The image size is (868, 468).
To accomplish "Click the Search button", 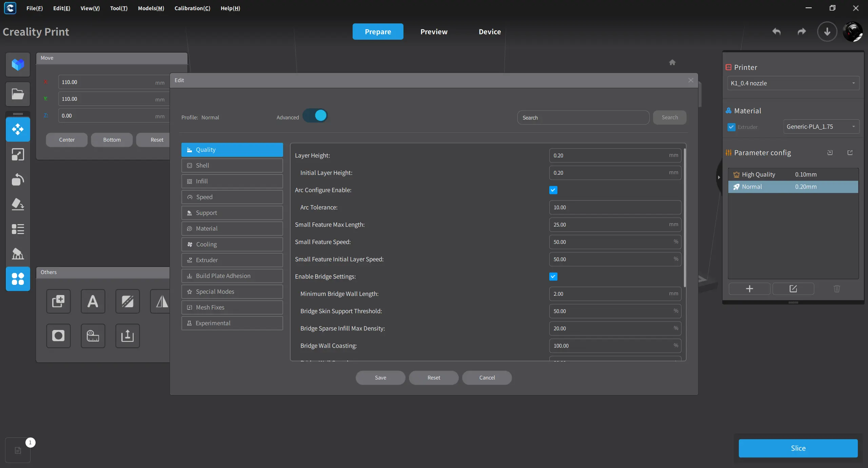I will pos(670,117).
